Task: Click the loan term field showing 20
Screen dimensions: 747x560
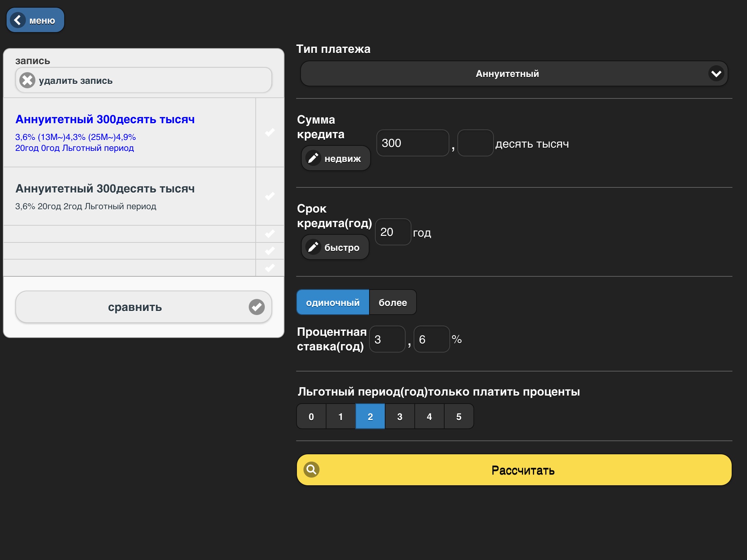Action: click(x=392, y=232)
